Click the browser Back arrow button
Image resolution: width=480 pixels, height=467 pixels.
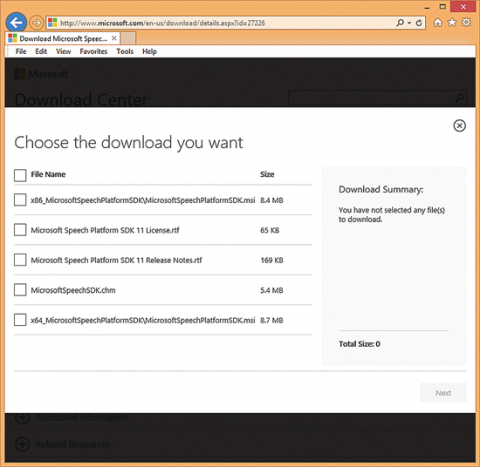[16, 23]
